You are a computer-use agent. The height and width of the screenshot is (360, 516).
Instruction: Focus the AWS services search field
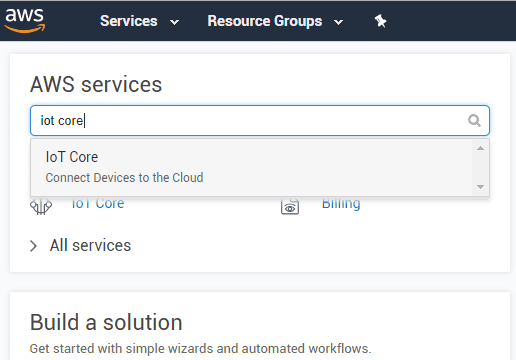coord(260,120)
